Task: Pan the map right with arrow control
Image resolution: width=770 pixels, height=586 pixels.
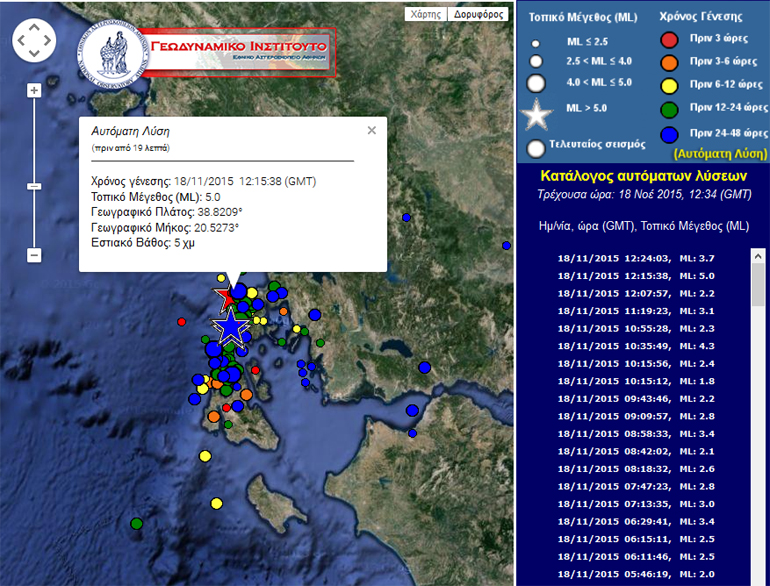Action: click(x=48, y=40)
